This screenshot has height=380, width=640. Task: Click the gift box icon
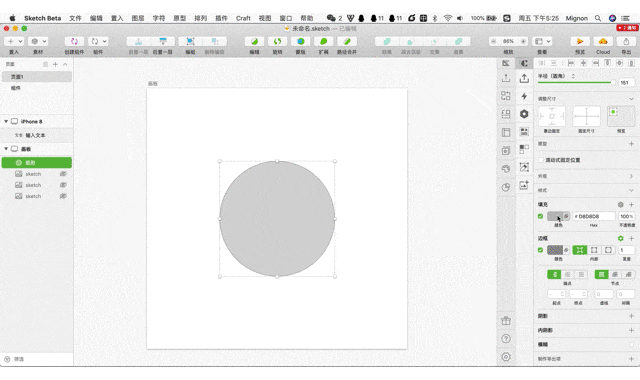[506, 321]
